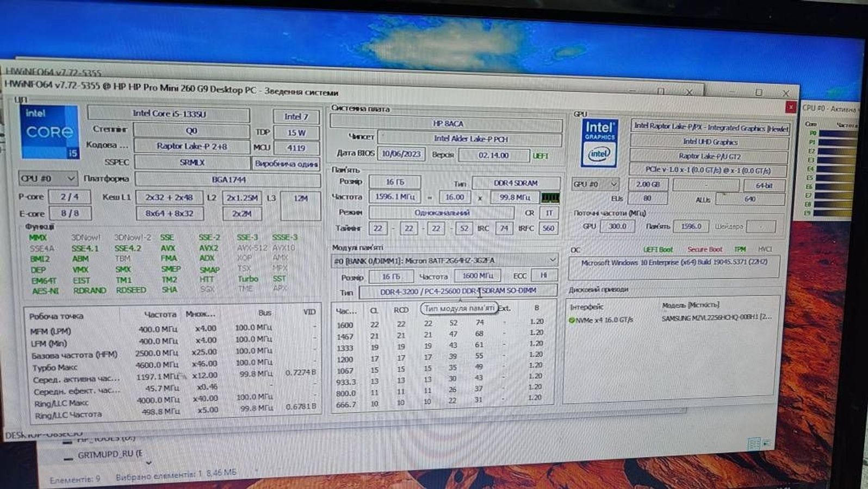
Task: Click the UEFI Boot indicator
Action: tap(658, 249)
